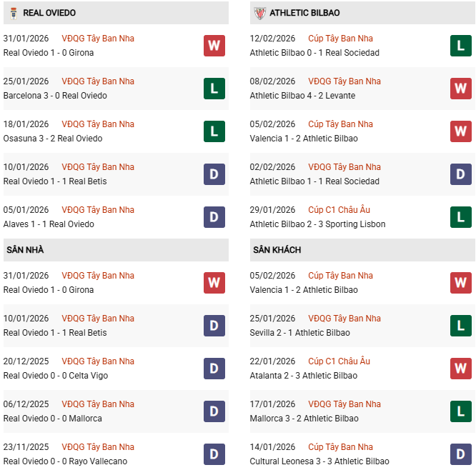This screenshot has height=470, width=476.
Task: Click L badge for Athletic Bilbao 0 - 1 Real Sociedad
Action: (x=460, y=46)
